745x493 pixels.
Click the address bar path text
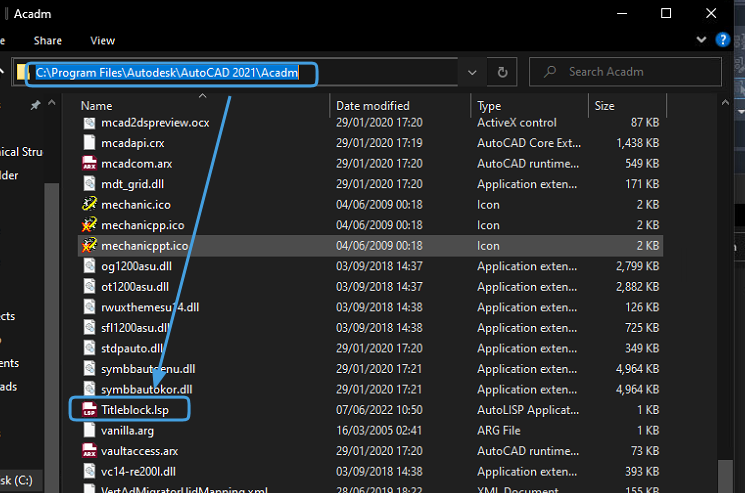(167, 73)
